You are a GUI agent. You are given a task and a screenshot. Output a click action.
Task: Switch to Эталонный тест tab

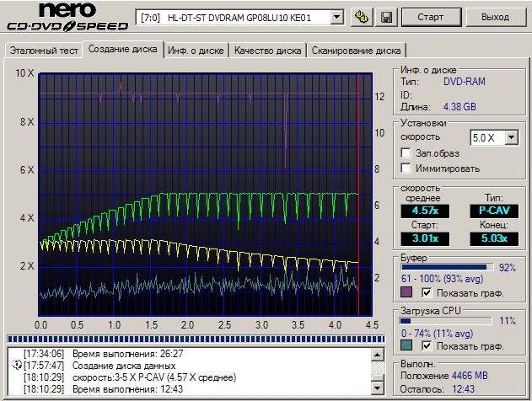(44, 51)
